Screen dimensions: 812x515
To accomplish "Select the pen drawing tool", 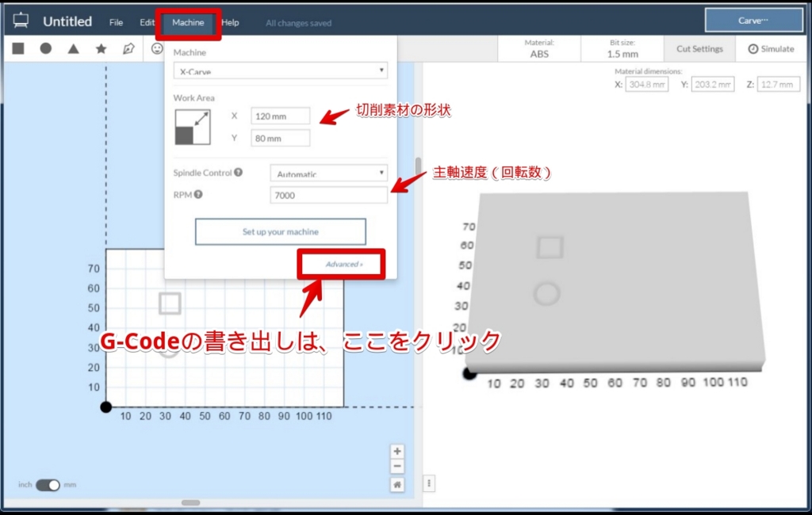I will (x=128, y=48).
